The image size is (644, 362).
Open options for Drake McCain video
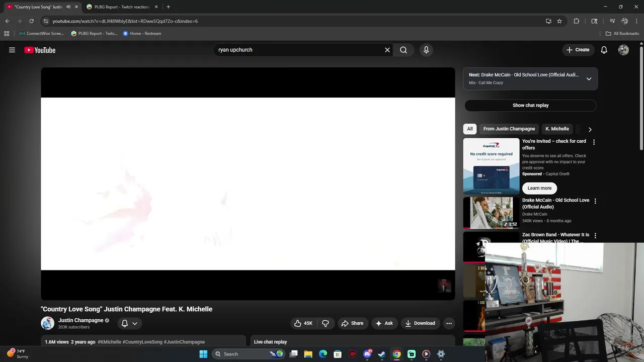tap(595, 201)
